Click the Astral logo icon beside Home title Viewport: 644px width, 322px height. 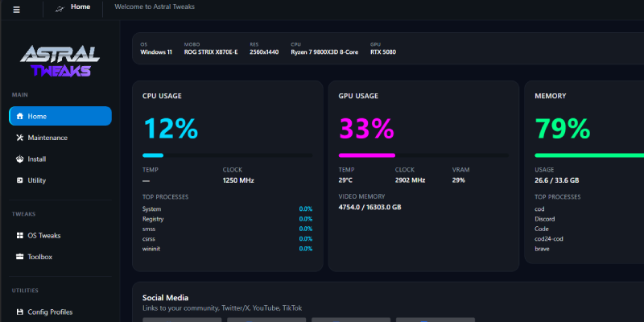60,8
